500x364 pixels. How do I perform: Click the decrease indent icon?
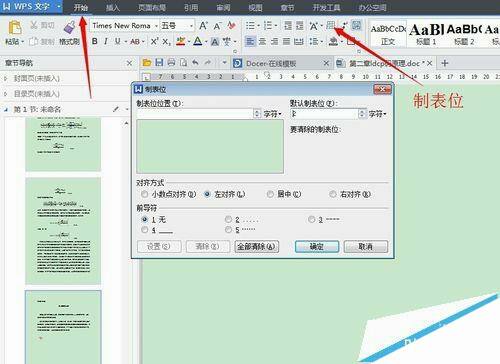tap(288, 26)
